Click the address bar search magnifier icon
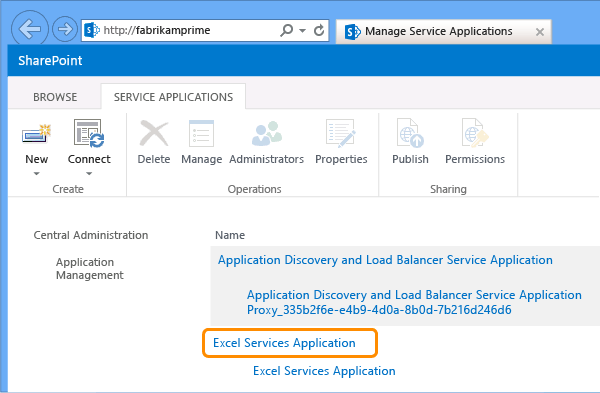 pos(286,30)
